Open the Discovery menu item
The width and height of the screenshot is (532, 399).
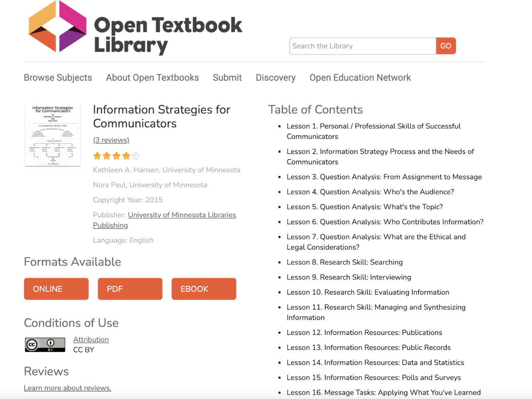[x=276, y=78]
